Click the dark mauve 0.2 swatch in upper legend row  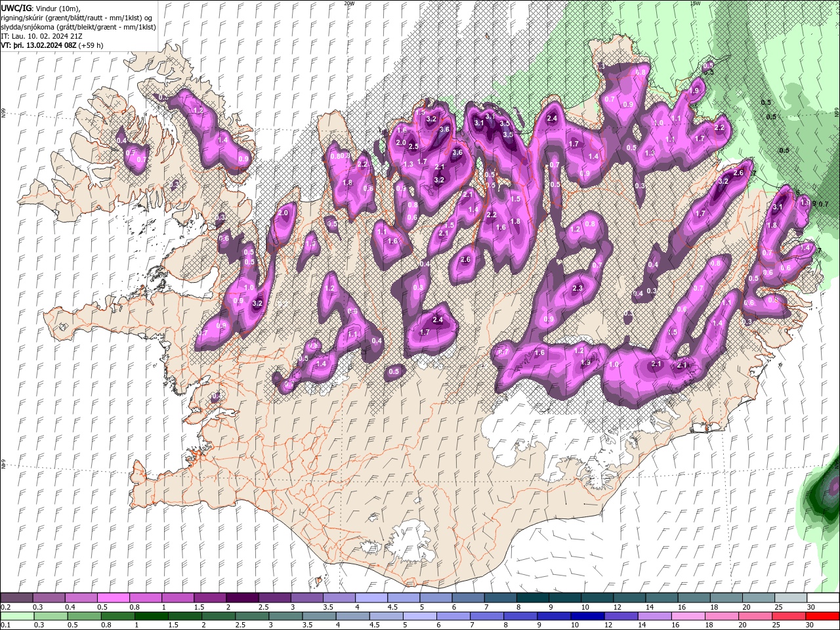pos(16,598)
